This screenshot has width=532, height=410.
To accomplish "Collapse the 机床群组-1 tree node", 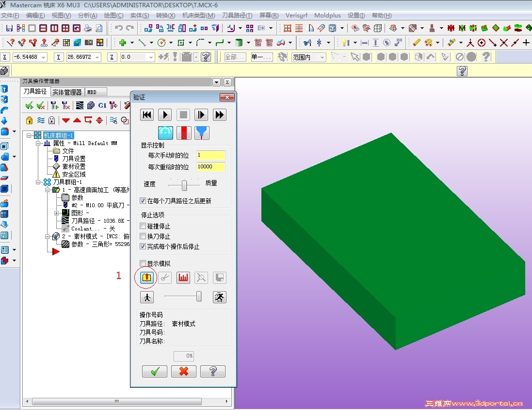I will click(x=29, y=135).
